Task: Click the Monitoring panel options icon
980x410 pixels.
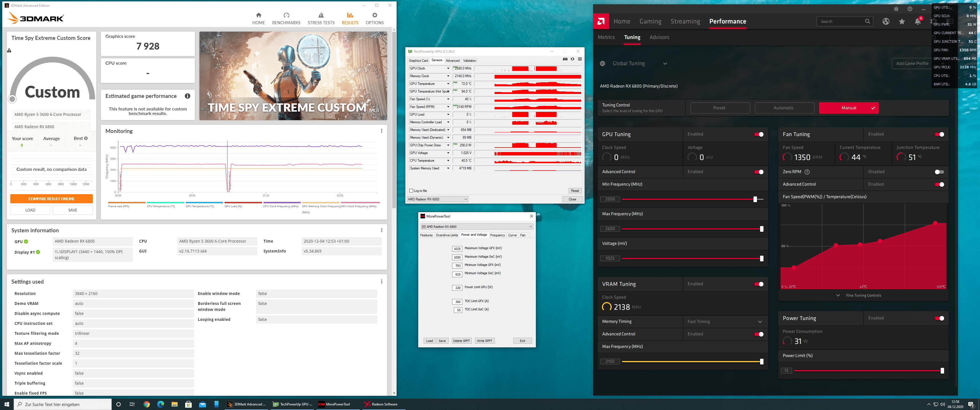Action: 382,131
